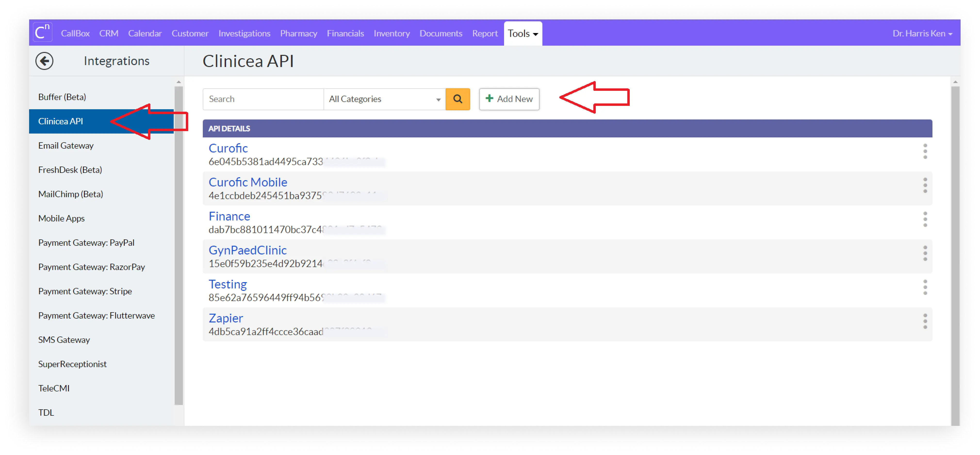Open the three-dot menu for Testing
980x455 pixels.
click(x=925, y=287)
